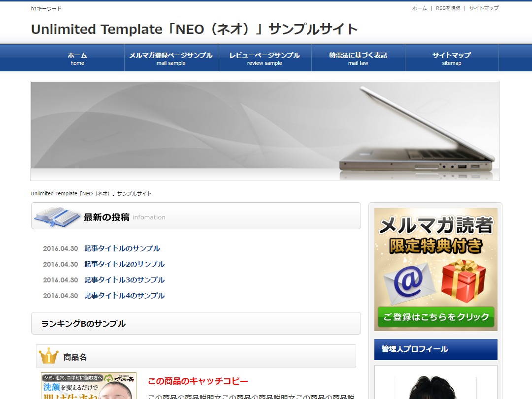Open the home icon link in top navigation
532x399 pixels.
tap(77, 58)
